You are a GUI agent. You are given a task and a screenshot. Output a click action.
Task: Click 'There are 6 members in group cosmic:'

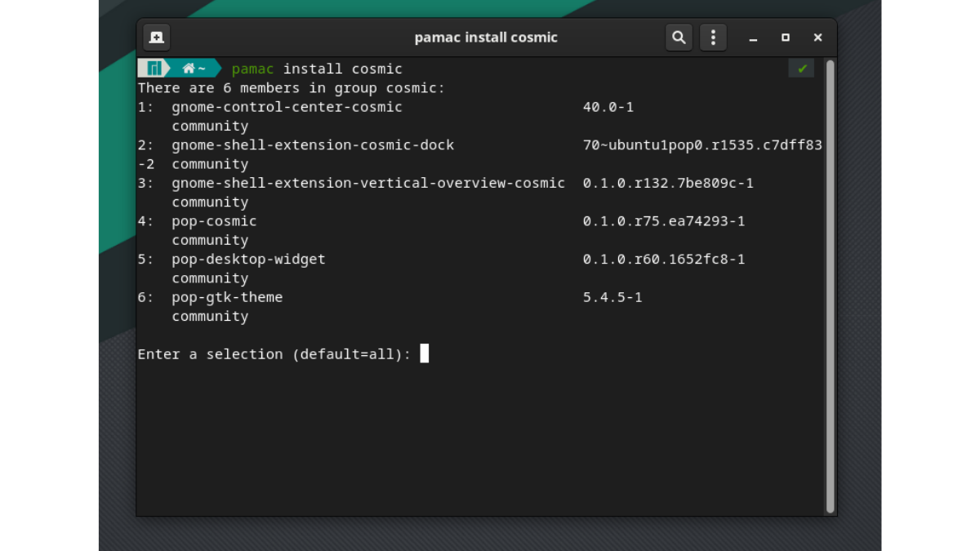click(x=292, y=88)
